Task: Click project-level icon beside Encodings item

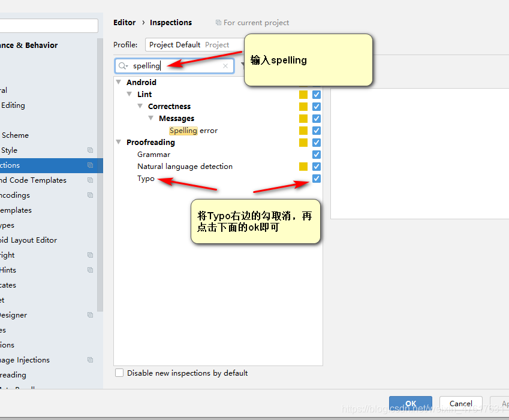Action: click(91, 195)
